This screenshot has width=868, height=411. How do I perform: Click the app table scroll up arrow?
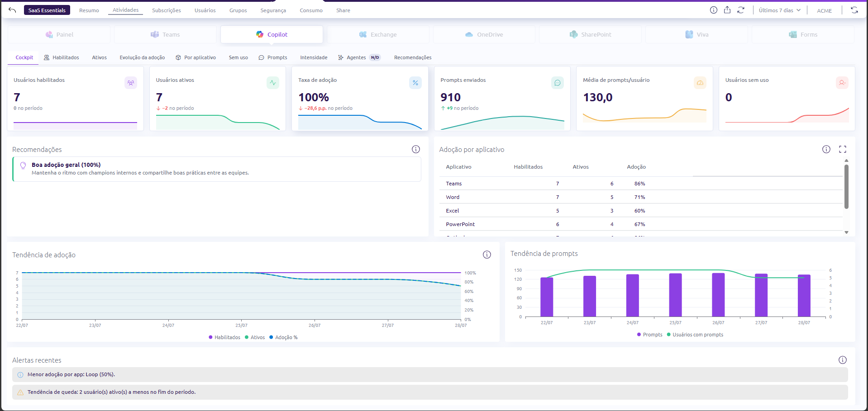pyautogui.click(x=846, y=161)
